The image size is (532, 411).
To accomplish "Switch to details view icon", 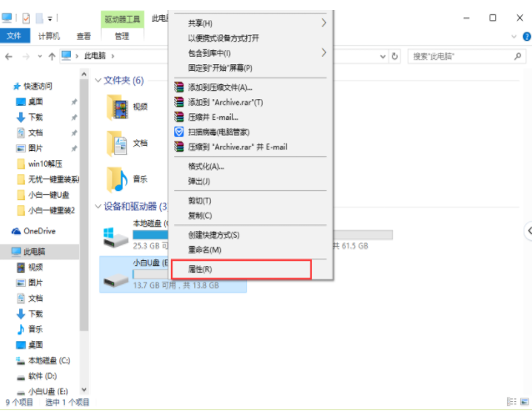I will [511, 402].
